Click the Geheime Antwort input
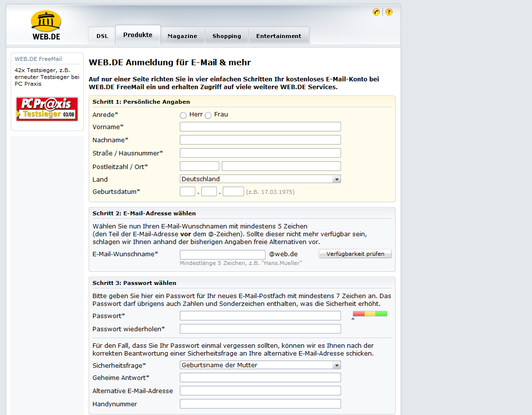 tap(260, 377)
